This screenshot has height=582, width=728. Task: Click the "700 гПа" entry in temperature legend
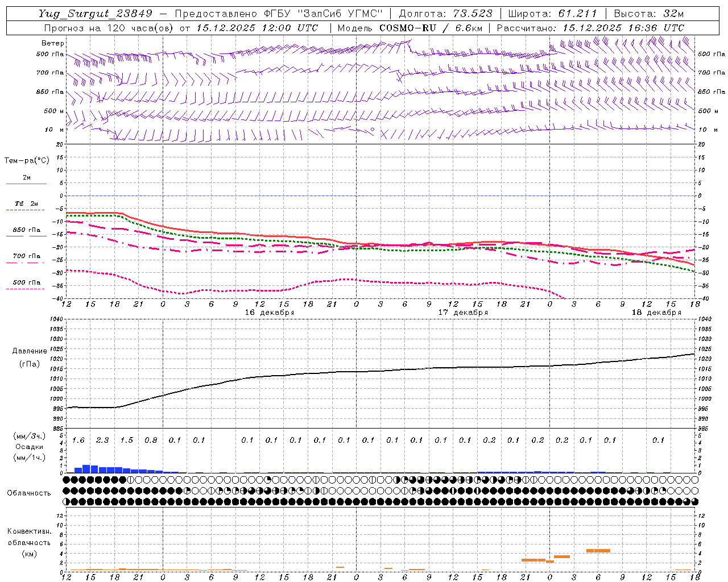click(x=27, y=256)
